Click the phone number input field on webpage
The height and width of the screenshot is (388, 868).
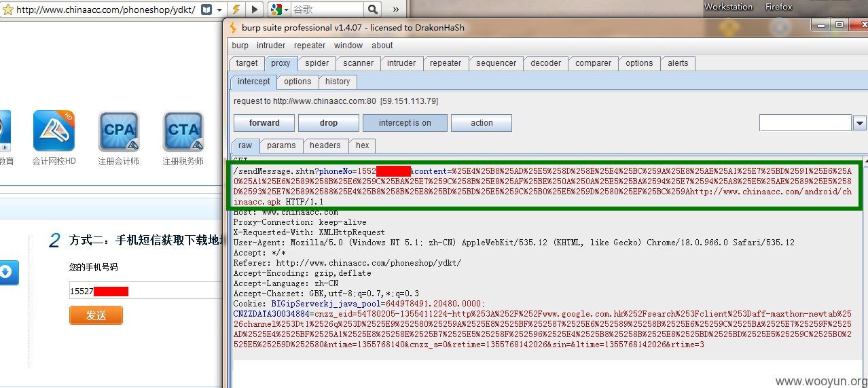(x=145, y=291)
